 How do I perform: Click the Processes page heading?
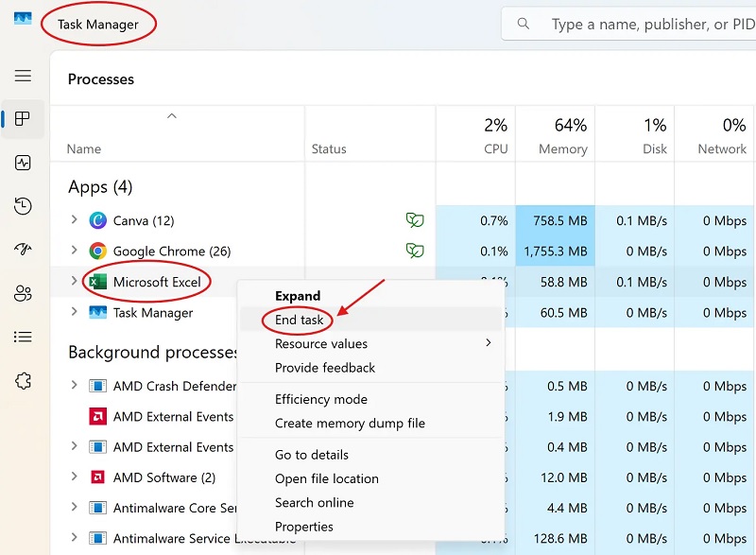point(101,79)
